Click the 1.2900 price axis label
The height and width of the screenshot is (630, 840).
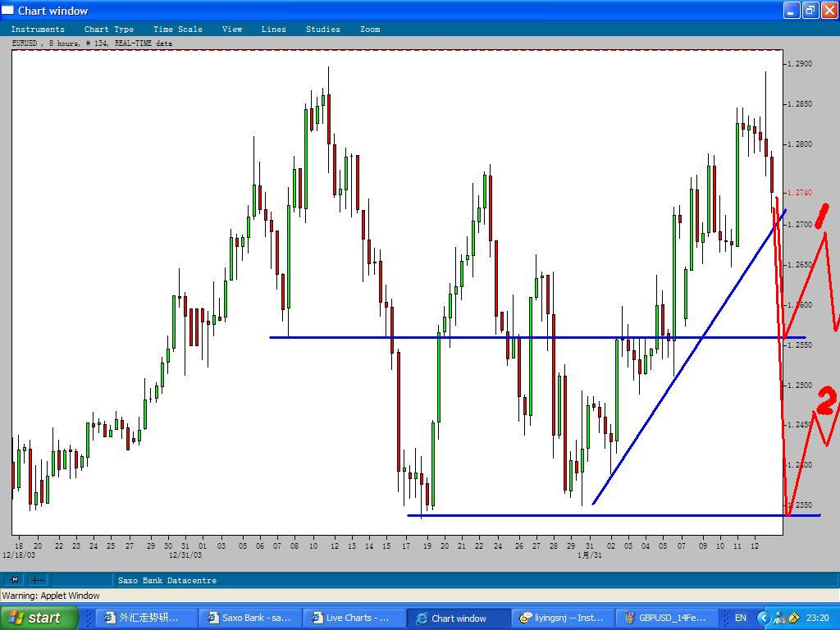[x=800, y=64]
